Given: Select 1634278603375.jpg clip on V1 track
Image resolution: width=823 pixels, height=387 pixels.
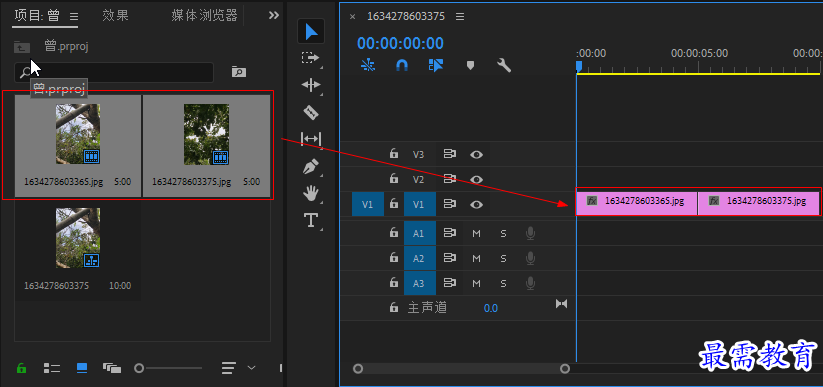Looking at the screenshot, I should click(758, 203).
